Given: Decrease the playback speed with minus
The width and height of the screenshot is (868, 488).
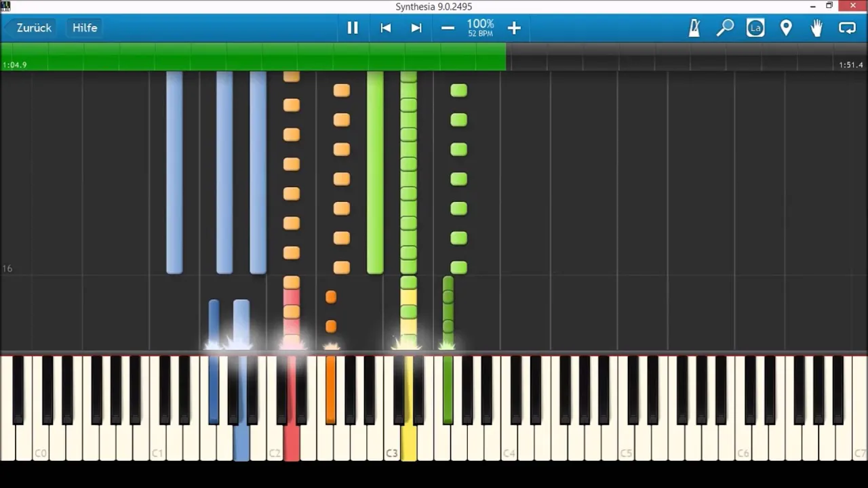Looking at the screenshot, I should tap(448, 28).
